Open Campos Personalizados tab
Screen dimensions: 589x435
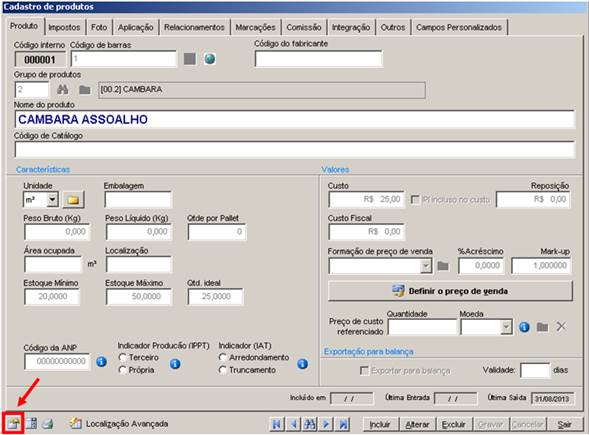459,27
